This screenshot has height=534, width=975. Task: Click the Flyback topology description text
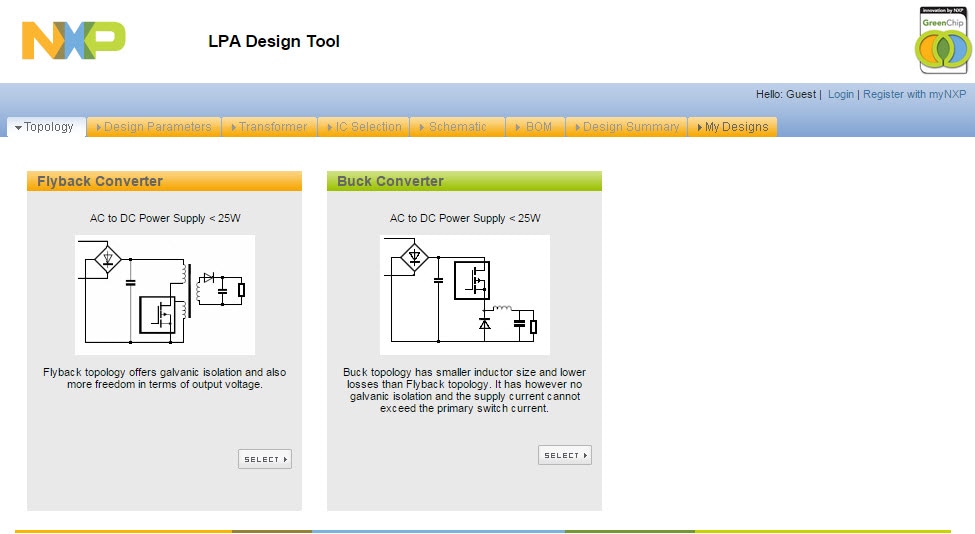point(164,378)
